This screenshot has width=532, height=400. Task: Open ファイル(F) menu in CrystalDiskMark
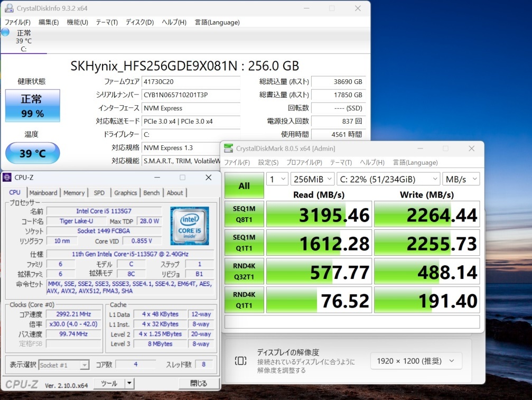pos(237,163)
